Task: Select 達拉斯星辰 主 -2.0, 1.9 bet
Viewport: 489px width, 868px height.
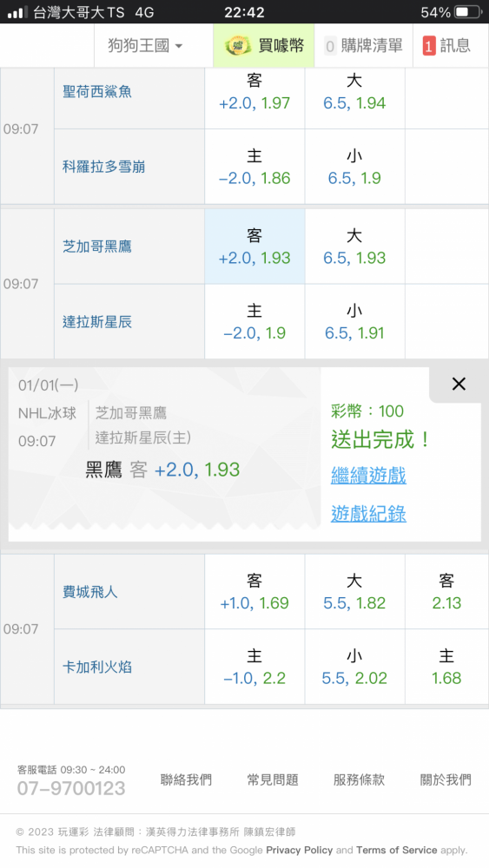Action: pyautogui.click(x=254, y=322)
